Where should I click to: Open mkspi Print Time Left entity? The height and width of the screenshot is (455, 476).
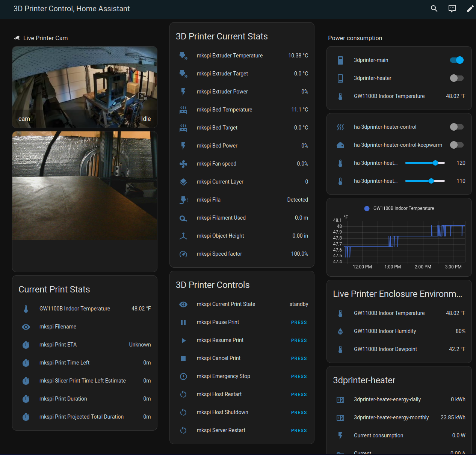coord(85,363)
